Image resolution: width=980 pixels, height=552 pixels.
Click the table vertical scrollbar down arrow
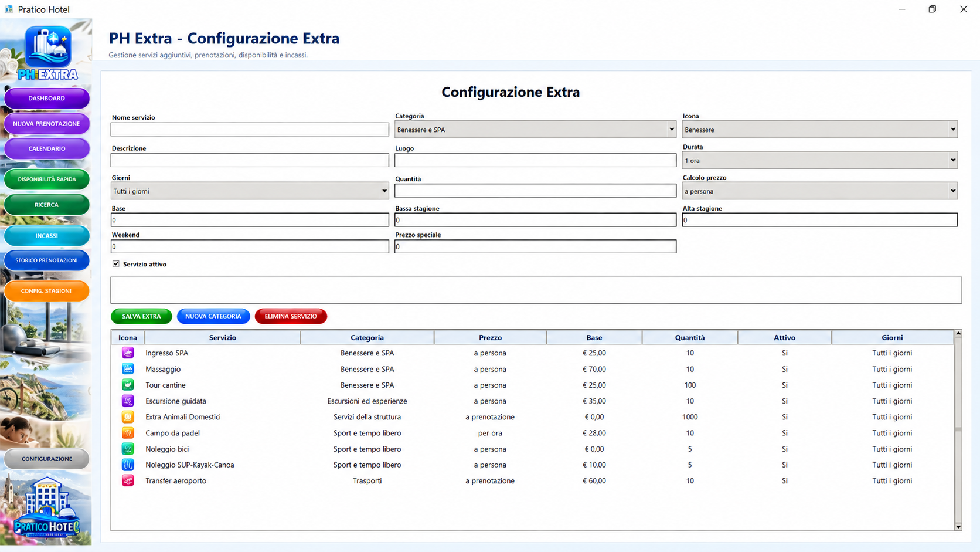(958, 527)
